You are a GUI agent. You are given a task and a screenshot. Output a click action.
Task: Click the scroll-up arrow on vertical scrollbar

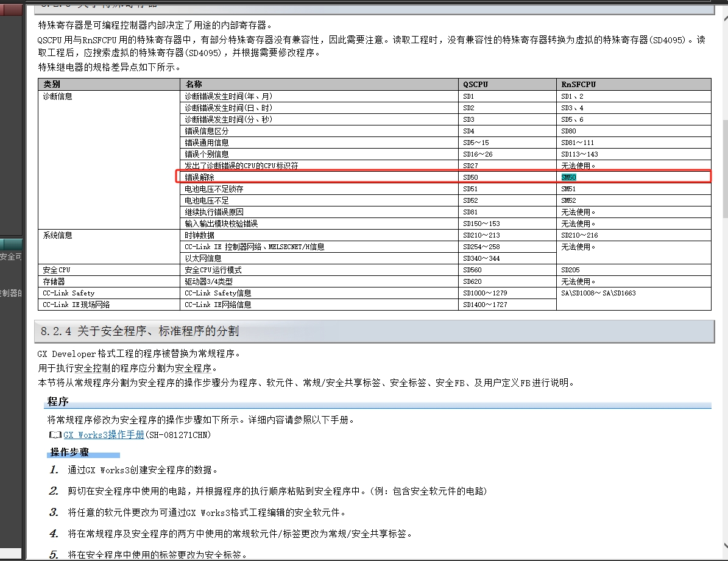[723, 4]
